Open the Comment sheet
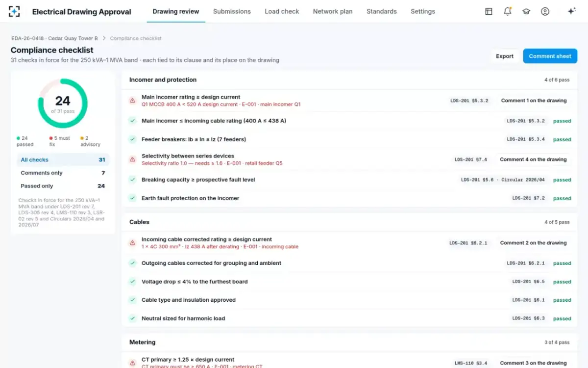The height and width of the screenshot is (368, 588). (550, 56)
